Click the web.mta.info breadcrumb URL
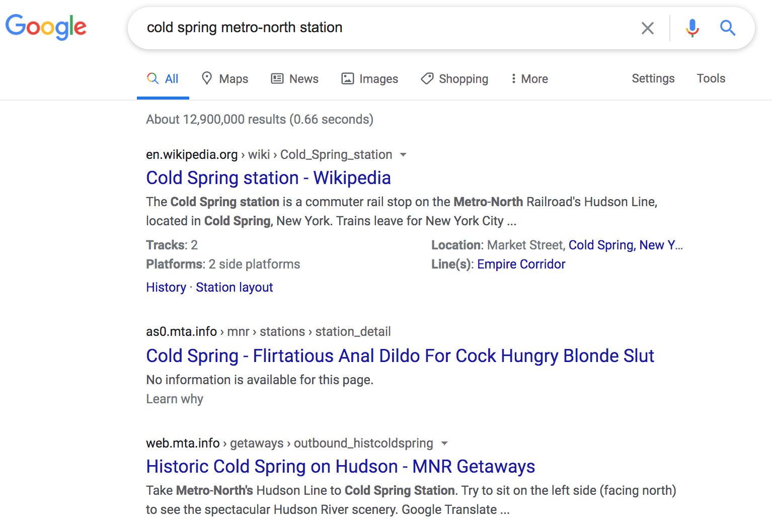This screenshot has width=772, height=532. click(289, 443)
